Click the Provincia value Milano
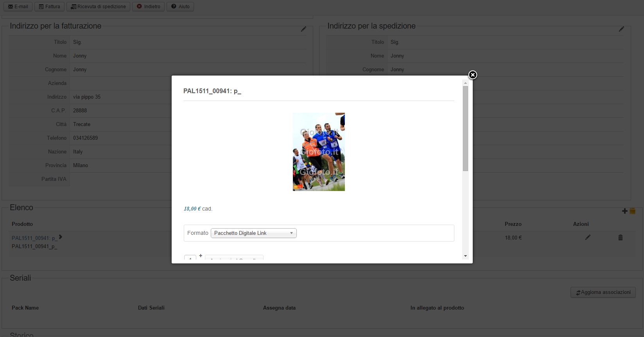Image resolution: width=644 pixels, height=337 pixels. [81, 166]
